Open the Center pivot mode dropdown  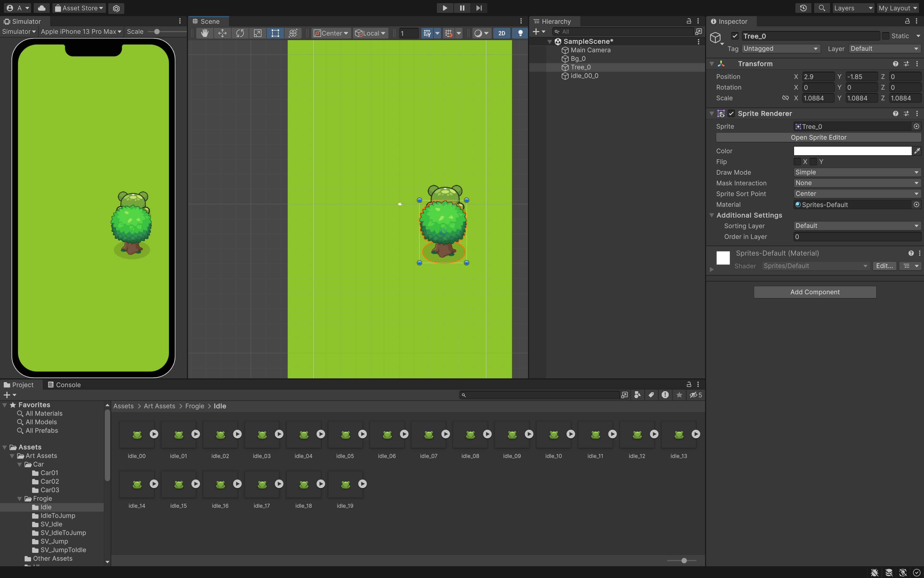[x=331, y=33]
